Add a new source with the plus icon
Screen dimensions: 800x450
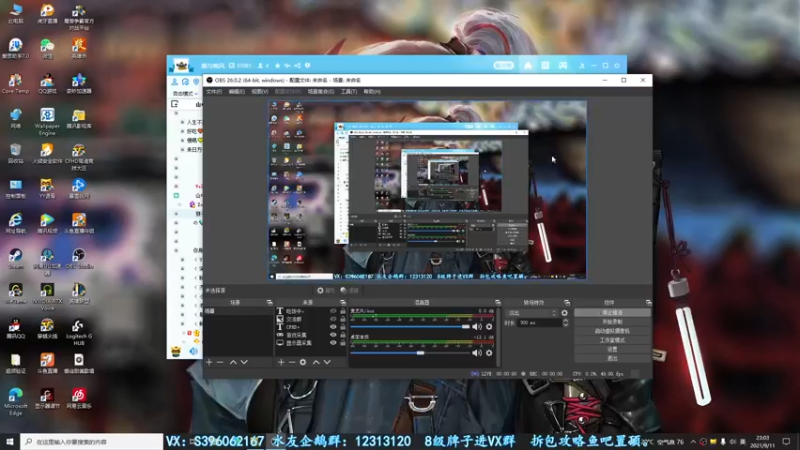tap(281, 362)
